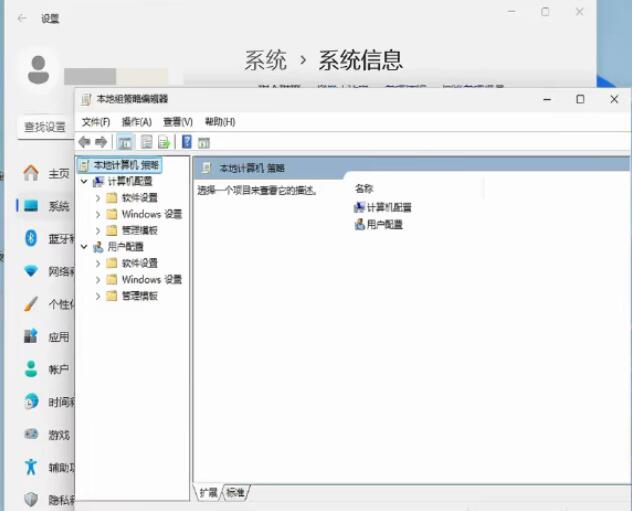Expand 软件设置 under 用户配置
The height and width of the screenshot is (511, 632).
click(x=98, y=264)
